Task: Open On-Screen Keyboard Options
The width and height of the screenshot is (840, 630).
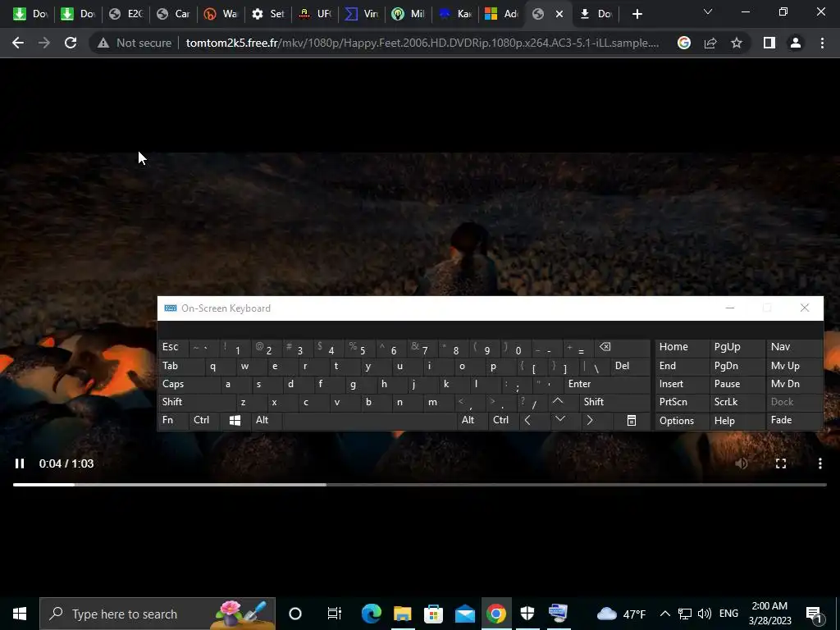Action: (682, 421)
